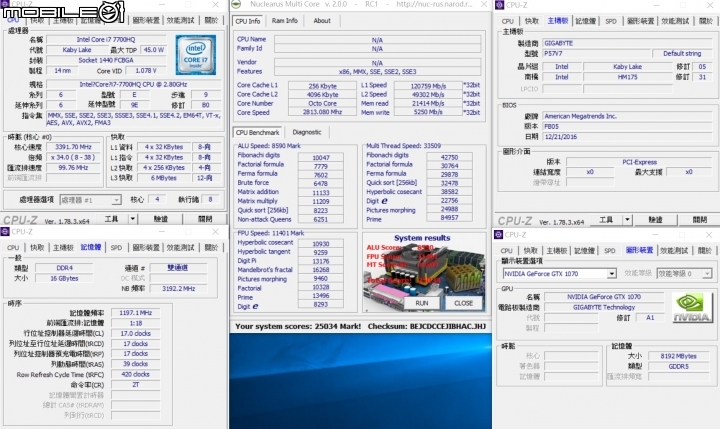Viewport: 720px width, 429px height.
Task: Click the 3391.70 MHz core speed value
Action: point(73,147)
